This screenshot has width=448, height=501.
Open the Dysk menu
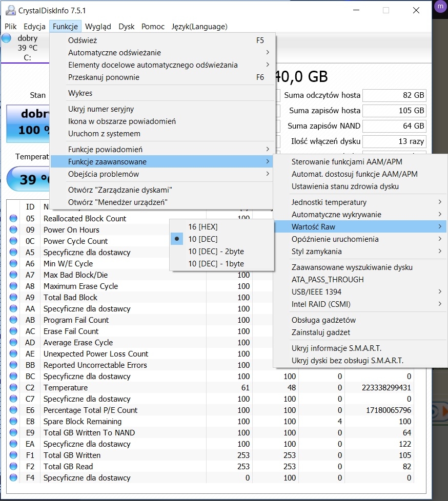click(x=126, y=27)
